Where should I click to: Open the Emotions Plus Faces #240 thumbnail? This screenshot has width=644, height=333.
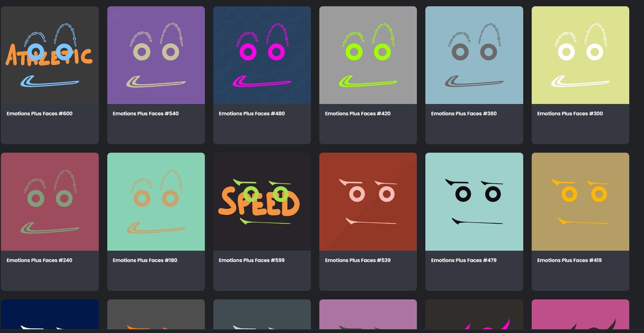[50, 202]
